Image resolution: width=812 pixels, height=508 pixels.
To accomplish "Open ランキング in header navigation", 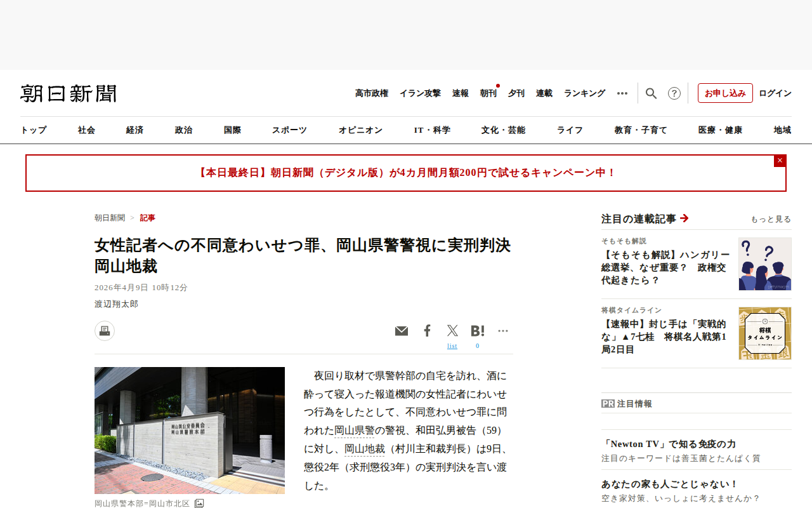I will pos(585,93).
